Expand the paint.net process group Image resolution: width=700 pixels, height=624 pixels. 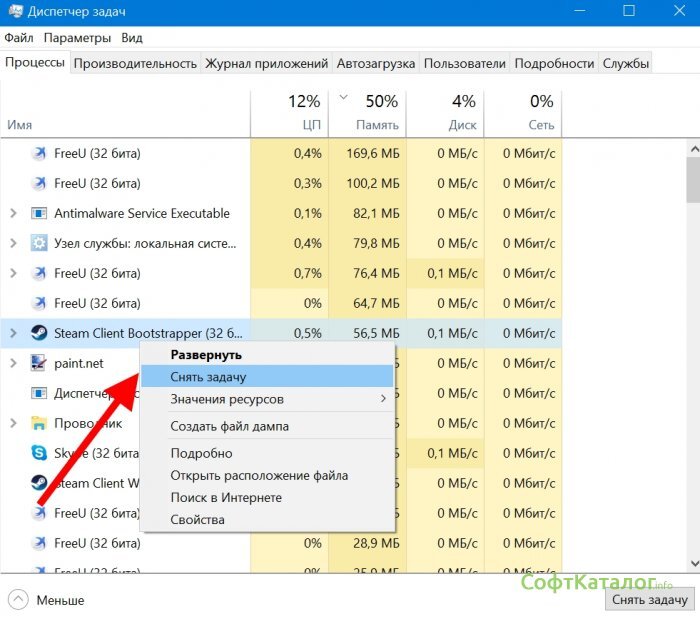(x=13, y=363)
